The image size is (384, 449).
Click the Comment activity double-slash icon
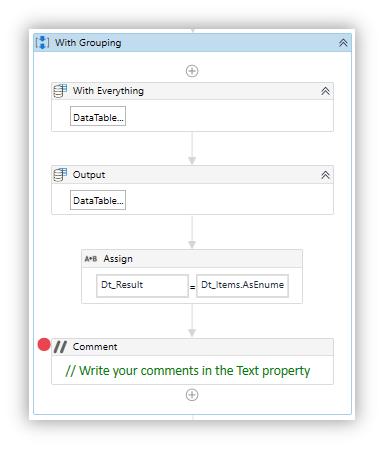[x=60, y=347]
